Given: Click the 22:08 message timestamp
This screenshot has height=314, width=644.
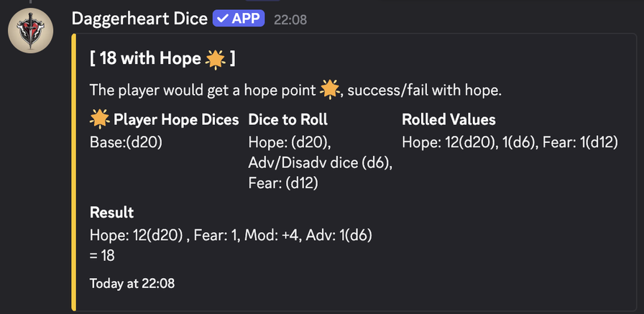Looking at the screenshot, I should pyautogui.click(x=290, y=20).
